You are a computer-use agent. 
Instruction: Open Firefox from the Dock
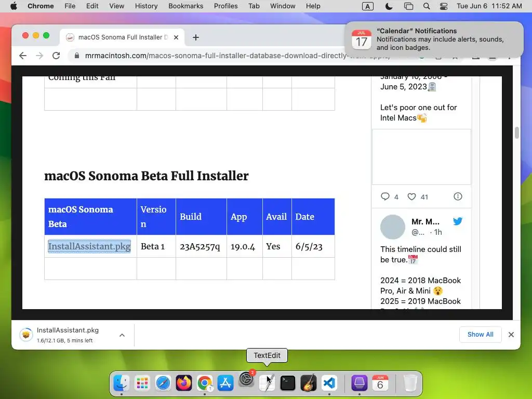coord(184,383)
